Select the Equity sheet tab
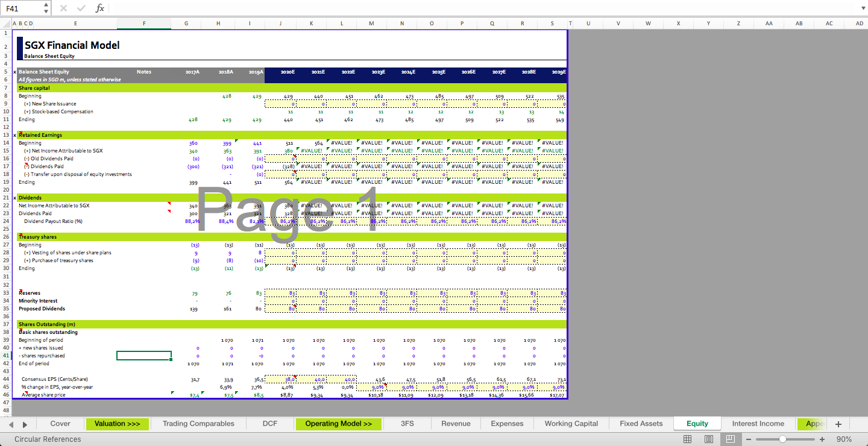 coord(697,424)
